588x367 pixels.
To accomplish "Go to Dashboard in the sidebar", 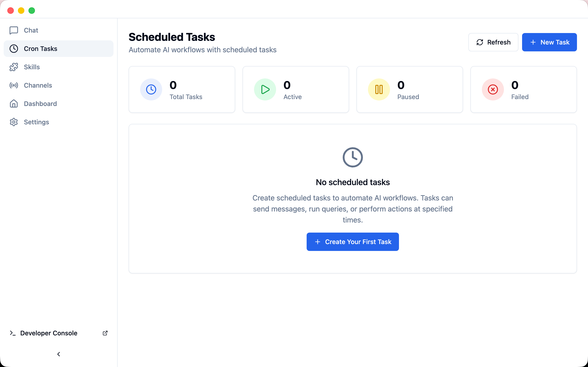I will tap(40, 104).
